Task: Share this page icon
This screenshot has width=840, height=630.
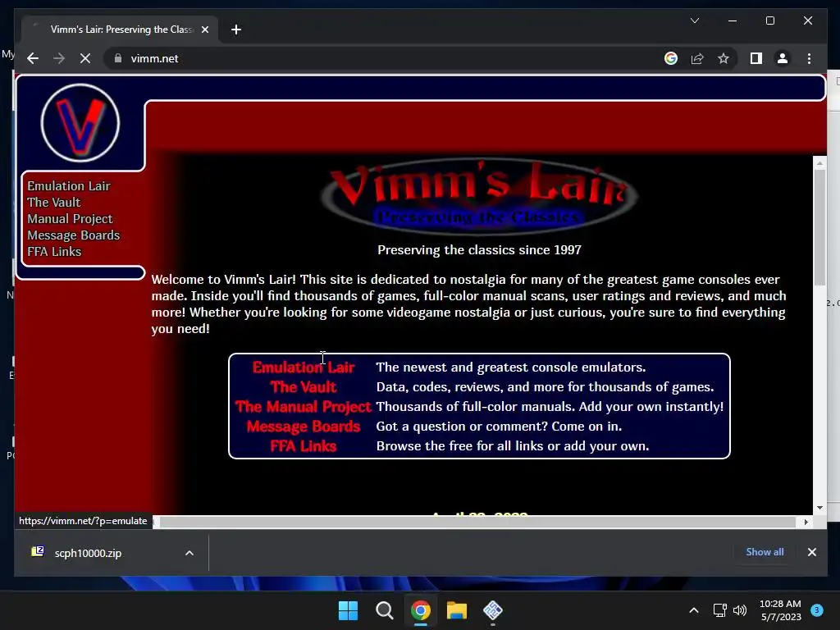Action: pos(697,58)
